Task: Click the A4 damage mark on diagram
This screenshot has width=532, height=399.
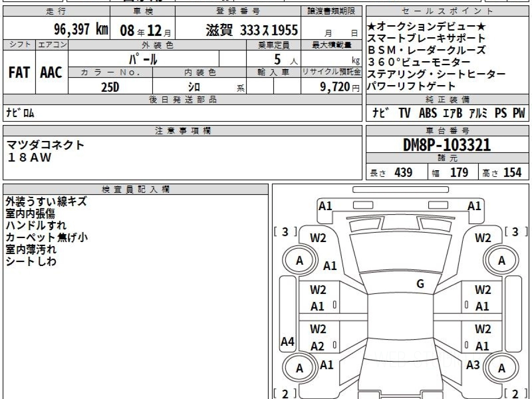Action: (x=288, y=341)
